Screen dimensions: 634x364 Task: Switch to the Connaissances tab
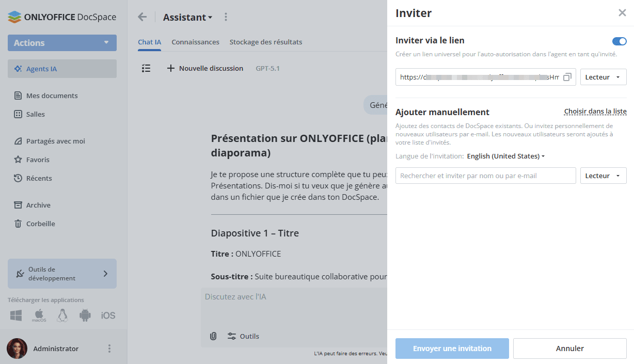195,42
